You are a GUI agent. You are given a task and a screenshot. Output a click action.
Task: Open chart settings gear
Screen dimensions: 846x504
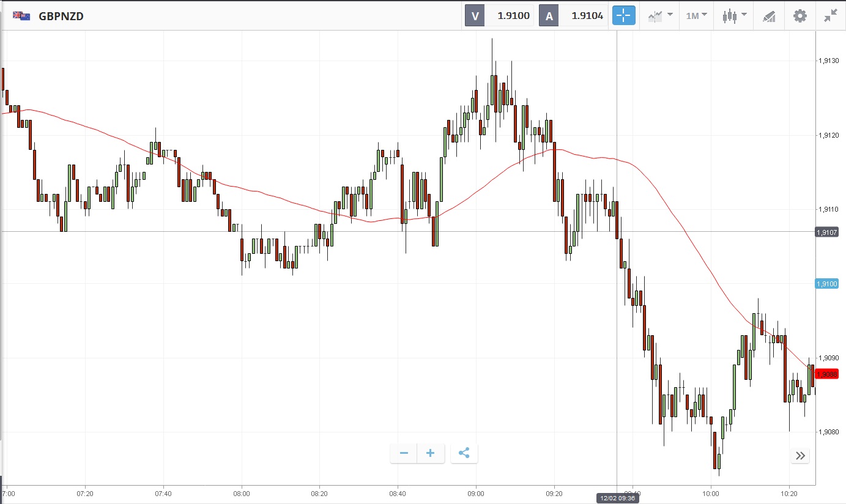800,16
